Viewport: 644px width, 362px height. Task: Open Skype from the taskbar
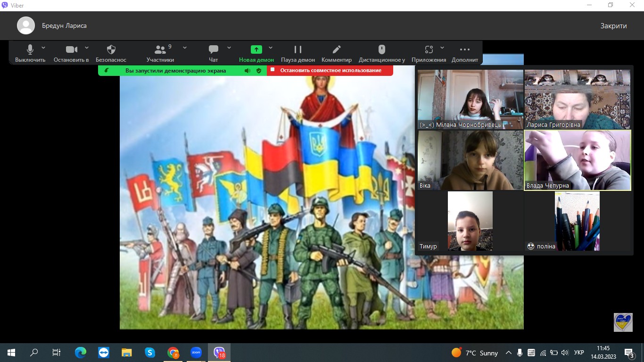click(x=150, y=353)
